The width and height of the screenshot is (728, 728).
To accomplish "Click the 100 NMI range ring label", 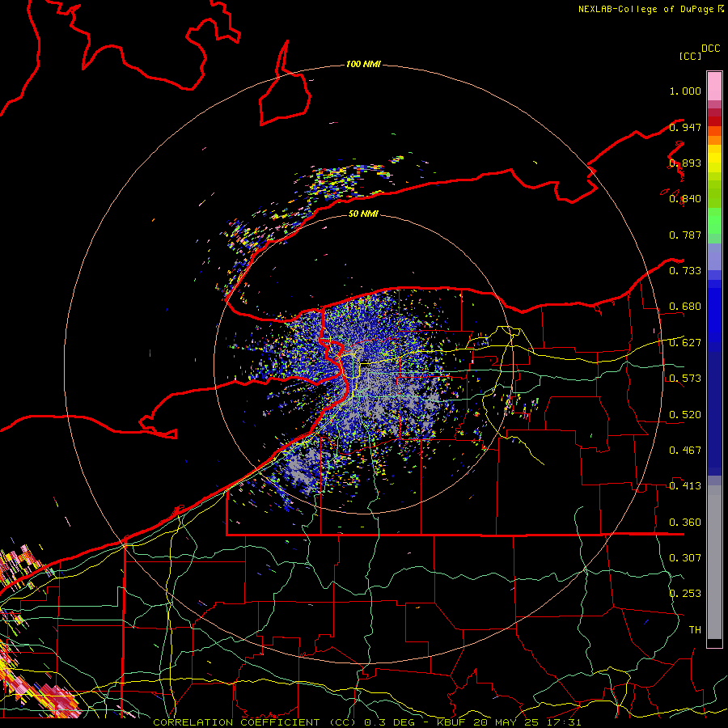I will [x=363, y=64].
